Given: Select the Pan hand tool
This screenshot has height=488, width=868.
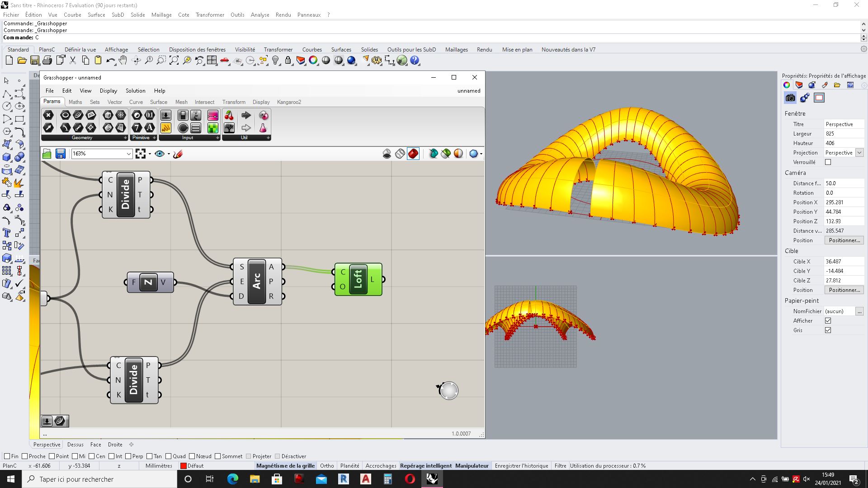Looking at the screenshot, I should (123, 60).
